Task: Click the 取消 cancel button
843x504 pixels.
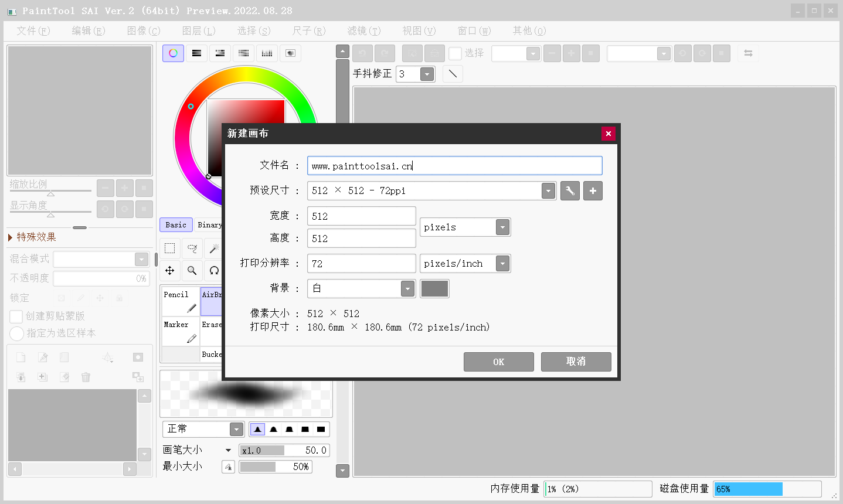Action: pos(576,362)
